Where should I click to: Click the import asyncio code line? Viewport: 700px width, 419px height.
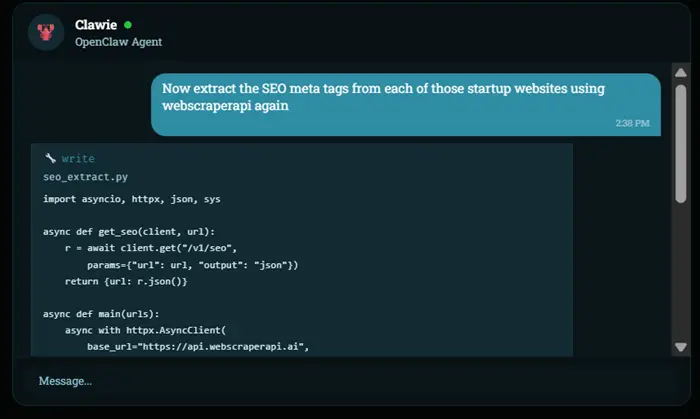point(132,199)
